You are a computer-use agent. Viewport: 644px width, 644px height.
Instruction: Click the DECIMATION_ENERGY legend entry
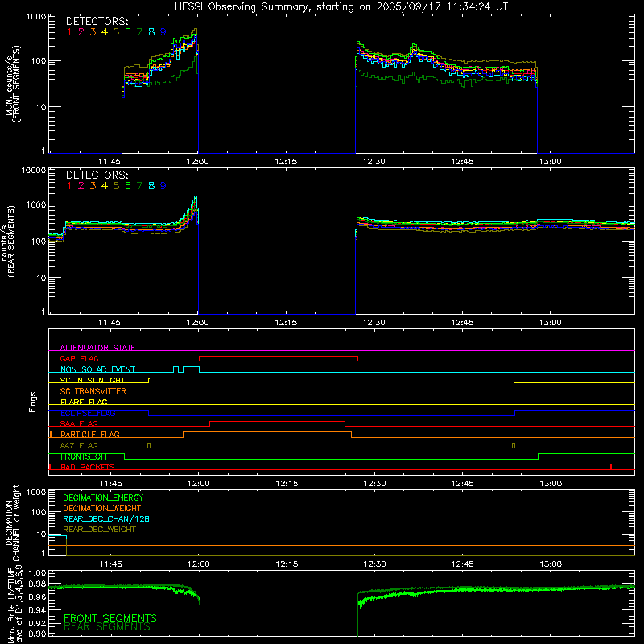tap(103, 497)
